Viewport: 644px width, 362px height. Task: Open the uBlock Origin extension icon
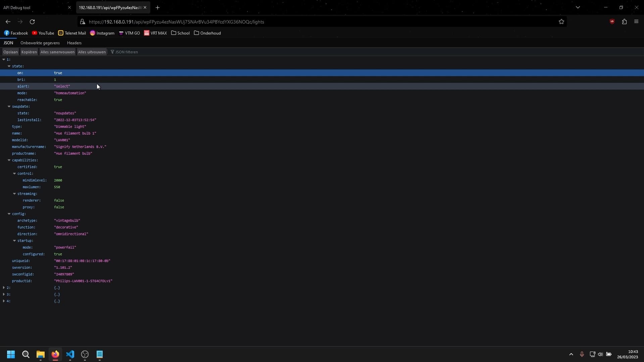[612, 22]
